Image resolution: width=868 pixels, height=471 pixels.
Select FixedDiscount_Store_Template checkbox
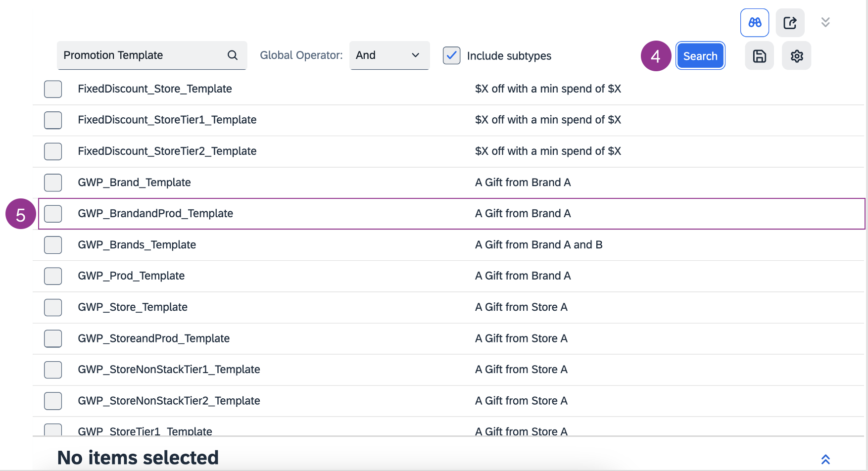pos(53,89)
